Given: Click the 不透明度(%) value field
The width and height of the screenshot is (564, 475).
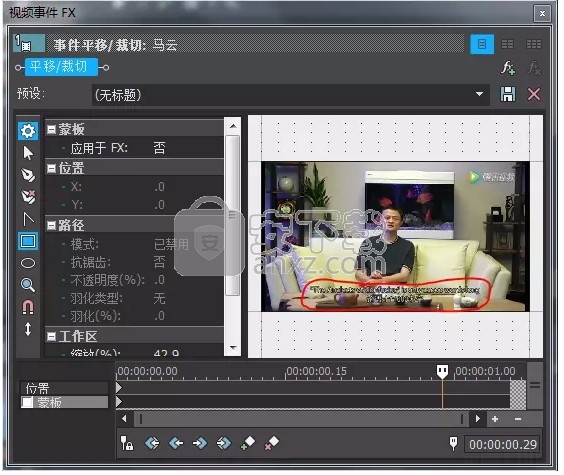Looking at the screenshot, I should click(160, 280).
